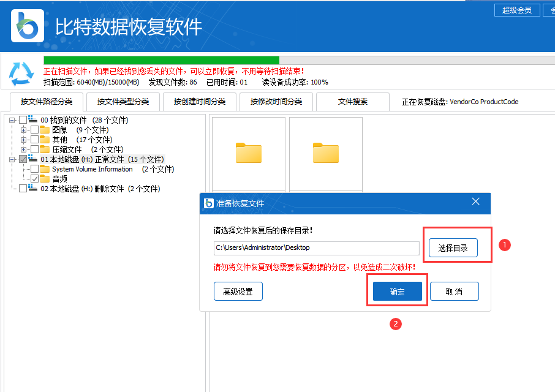Click the Bit Data Recovery app logo

(x=27, y=26)
